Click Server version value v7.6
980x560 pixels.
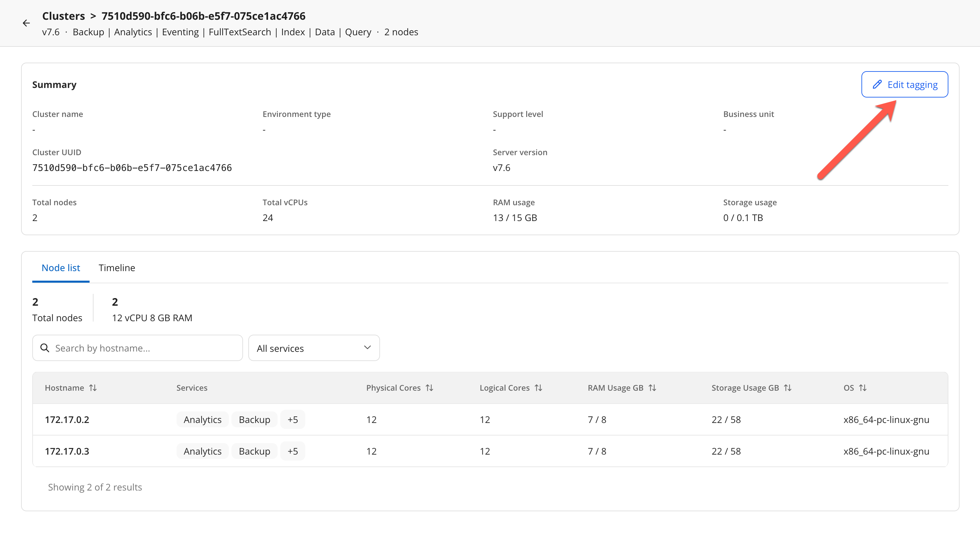click(501, 168)
